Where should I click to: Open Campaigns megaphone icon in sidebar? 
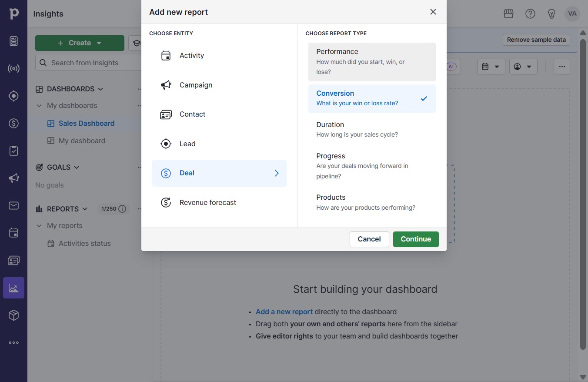13,178
